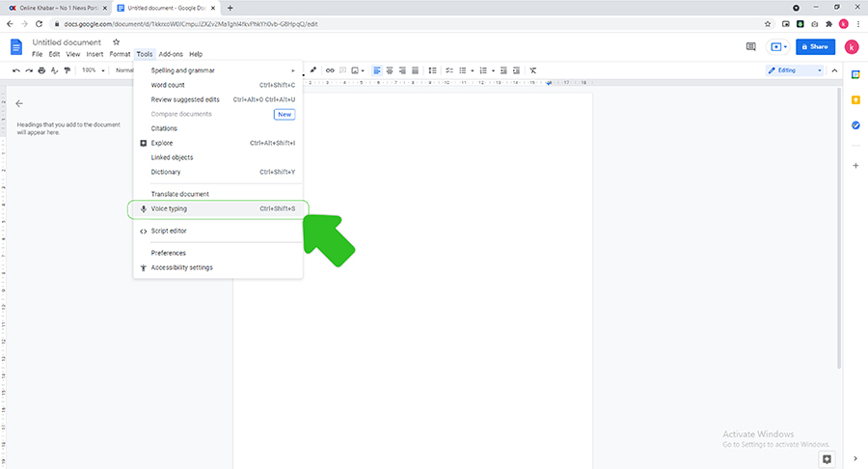Click the Print icon
The width and height of the screenshot is (868, 469).
(41, 70)
